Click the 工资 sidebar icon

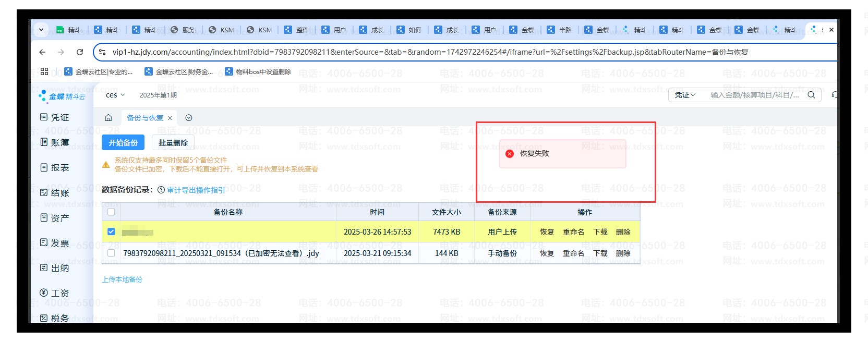[44, 293]
